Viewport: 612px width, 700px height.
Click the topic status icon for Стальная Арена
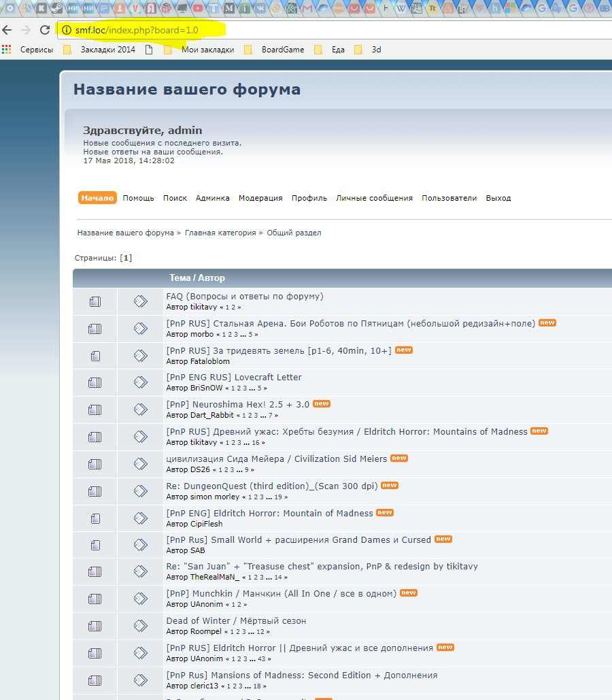95,329
